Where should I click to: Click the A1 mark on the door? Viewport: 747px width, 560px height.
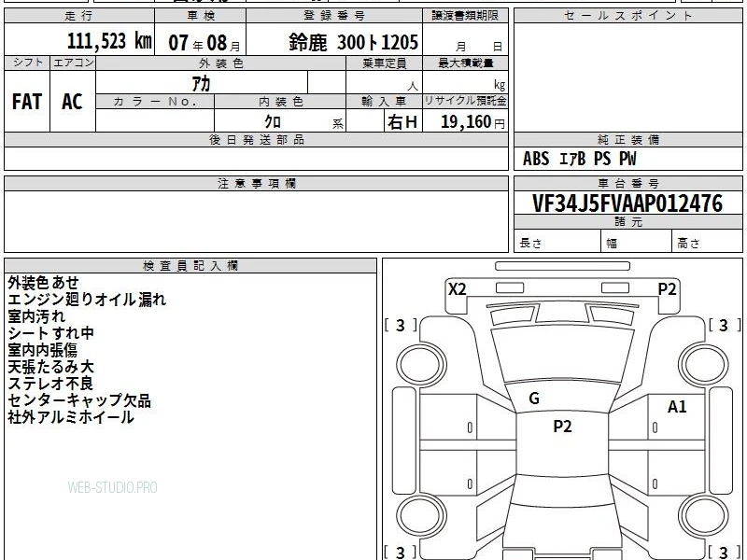pyautogui.click(x=677, y=407)
